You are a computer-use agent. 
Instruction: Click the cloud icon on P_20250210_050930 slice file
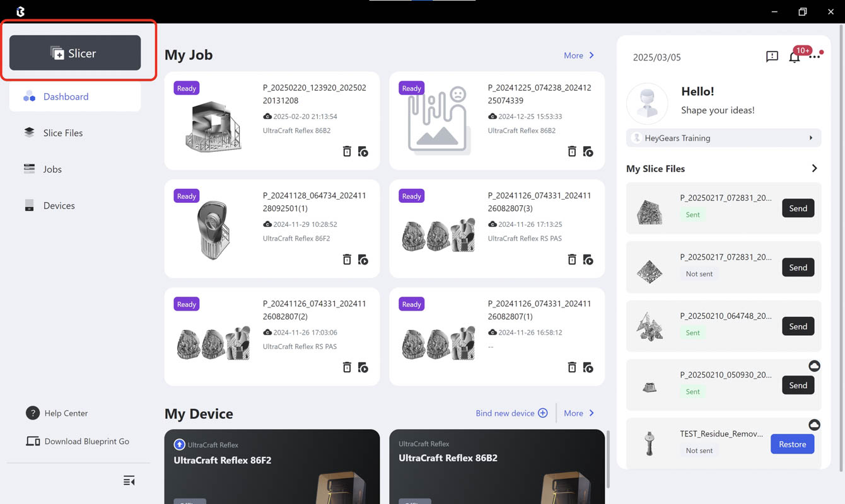814,366
